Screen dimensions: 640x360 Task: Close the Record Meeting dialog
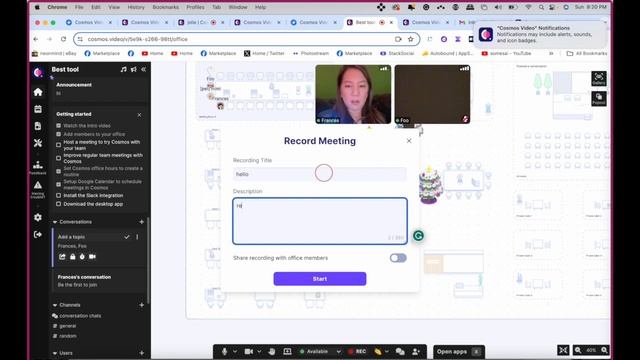[x=409, y=141]
